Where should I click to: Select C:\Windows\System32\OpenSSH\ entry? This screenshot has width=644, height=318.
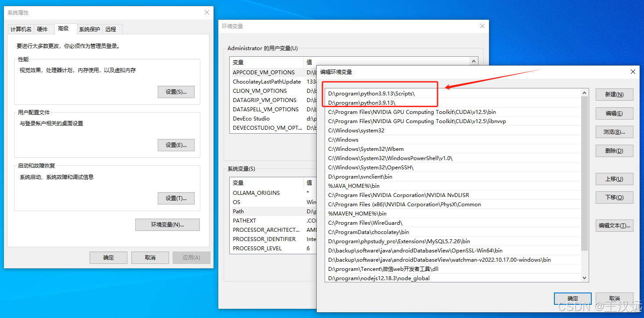tap(453, 168)
